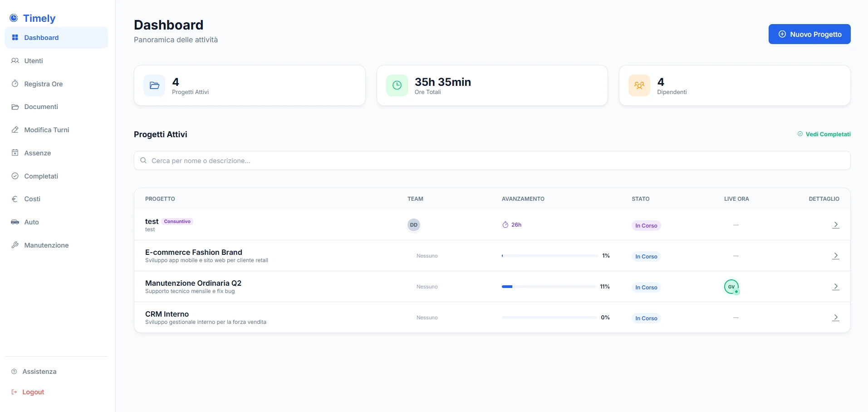Screen dimensions: 868x412
Task: Click the Assistenza help icon
Action: tap(14, 372)
